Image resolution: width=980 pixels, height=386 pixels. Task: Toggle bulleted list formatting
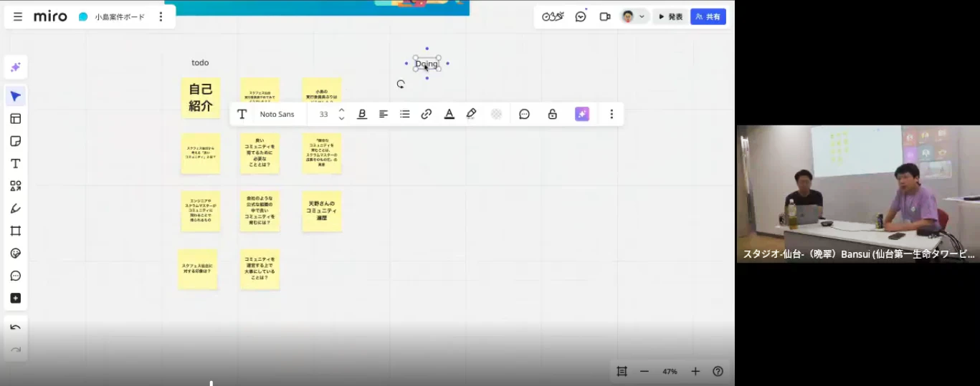[404, 114]
